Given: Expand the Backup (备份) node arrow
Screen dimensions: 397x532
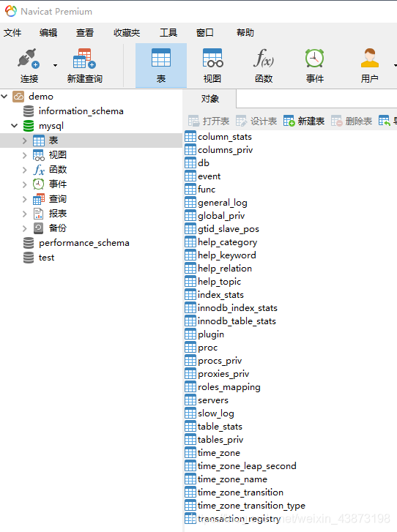Looking at the screenshot, I should click(x=24, y=228).
